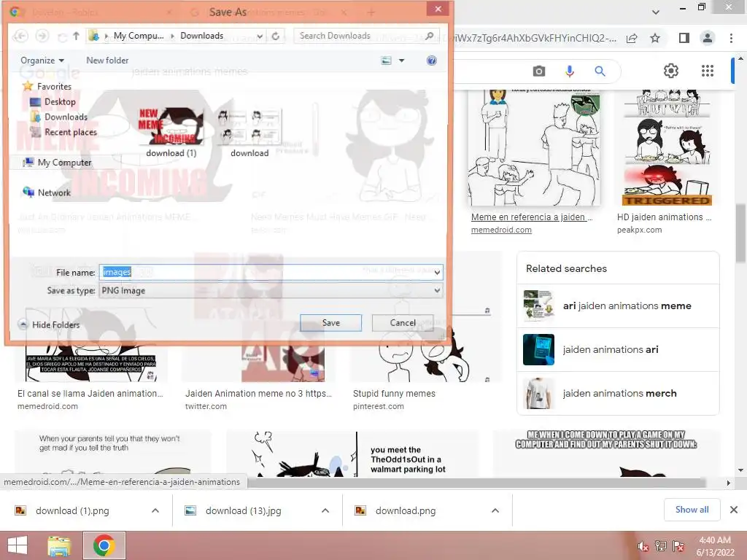
Task: Click Forward arrow in Save As dialog
Action: (x=42, y=36)
